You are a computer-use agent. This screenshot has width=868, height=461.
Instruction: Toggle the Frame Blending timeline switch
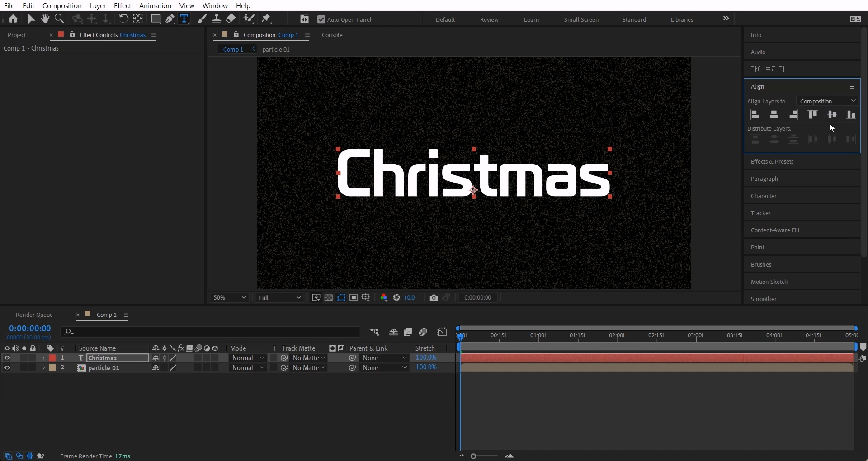click(408, 332)
